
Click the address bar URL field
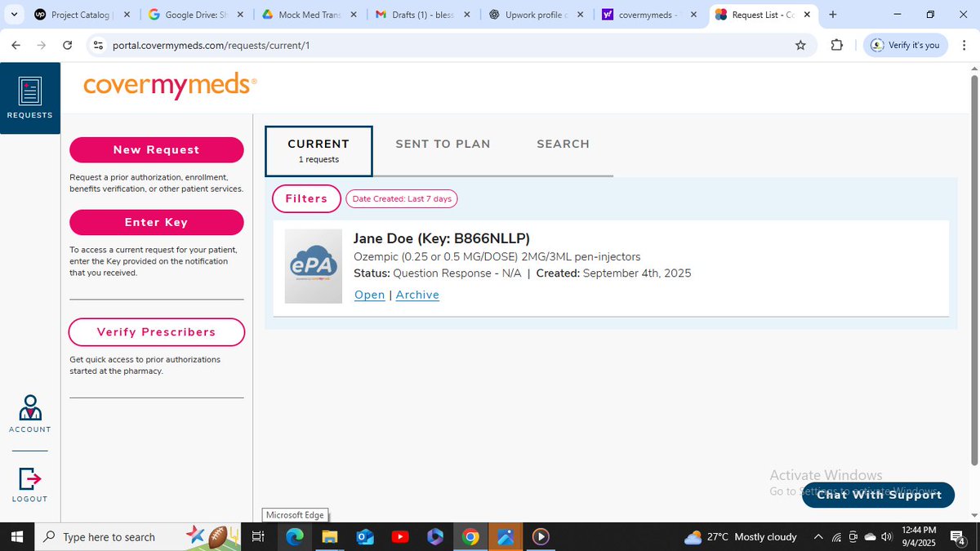[449, 46]
